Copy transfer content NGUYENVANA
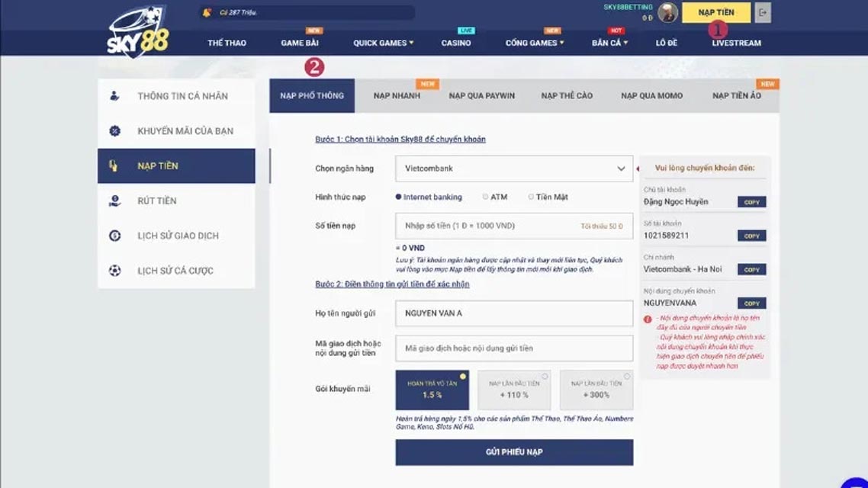The width and height of the screenshot is (868, 488). [x=752, y=303]
